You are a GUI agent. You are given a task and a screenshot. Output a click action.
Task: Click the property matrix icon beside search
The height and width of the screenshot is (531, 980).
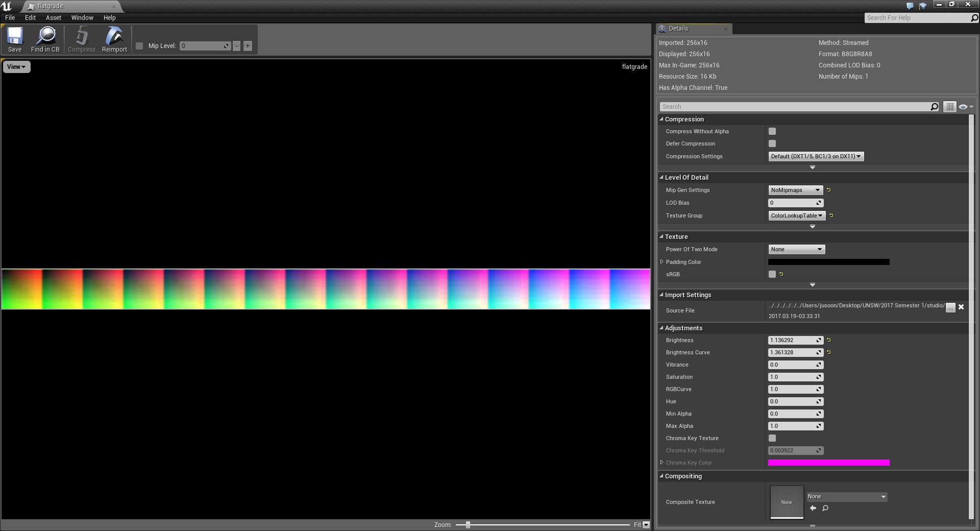(x=949, y=106)
